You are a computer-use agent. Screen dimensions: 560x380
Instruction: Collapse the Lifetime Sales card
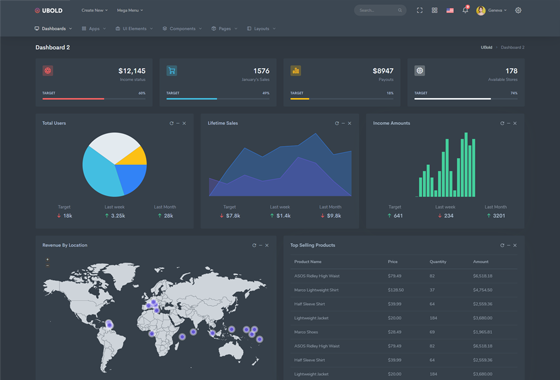click(343, 123)
